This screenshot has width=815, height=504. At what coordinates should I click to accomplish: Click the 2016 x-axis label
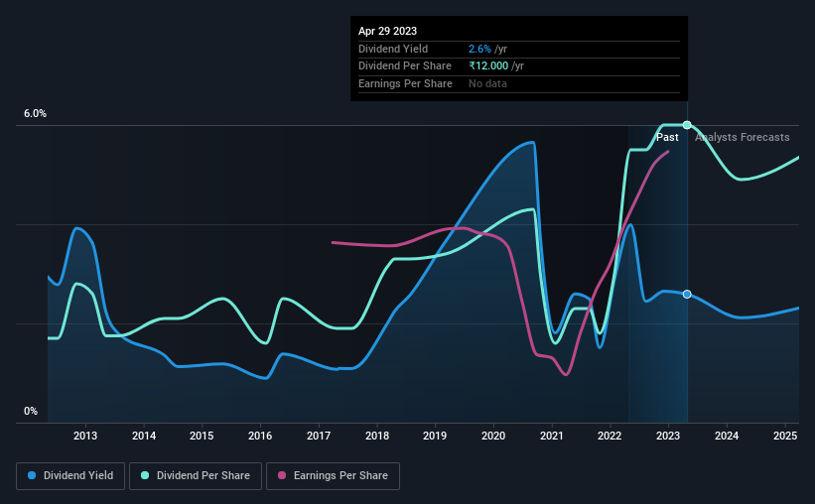tap(260, 436)
